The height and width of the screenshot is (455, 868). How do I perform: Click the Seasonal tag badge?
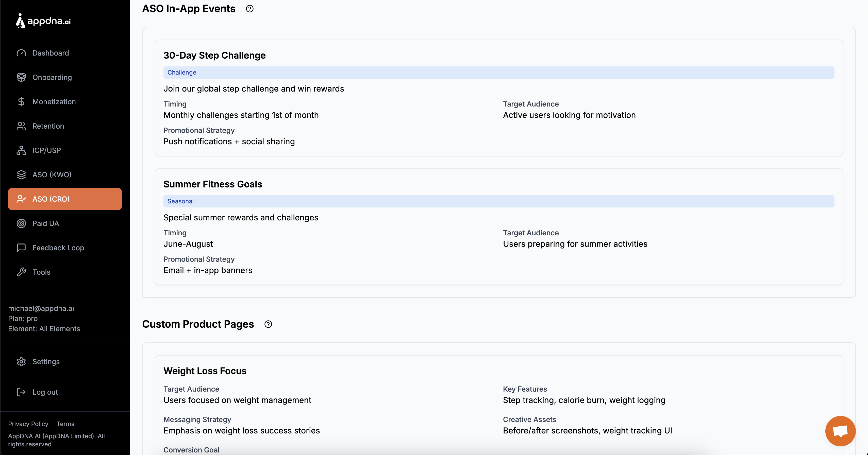(x=181, y=201)
